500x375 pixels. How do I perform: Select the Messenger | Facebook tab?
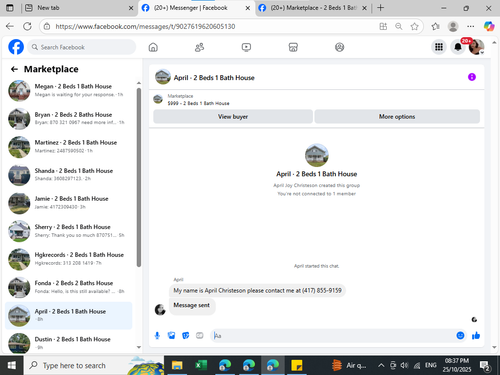pyautogui.click(x=196, y=8)
